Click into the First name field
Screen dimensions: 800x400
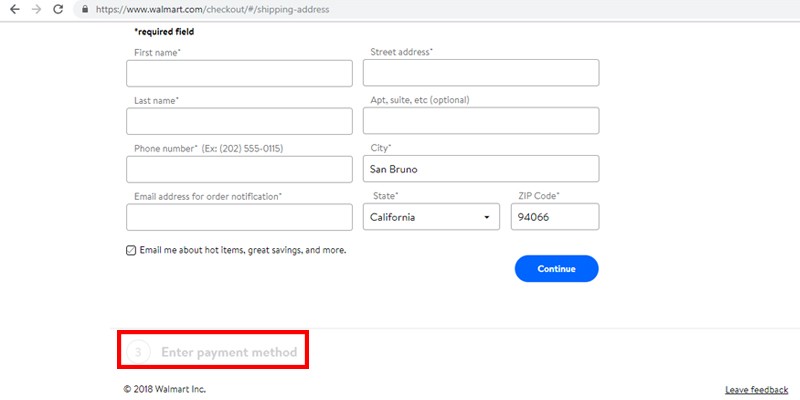[239, 73]
